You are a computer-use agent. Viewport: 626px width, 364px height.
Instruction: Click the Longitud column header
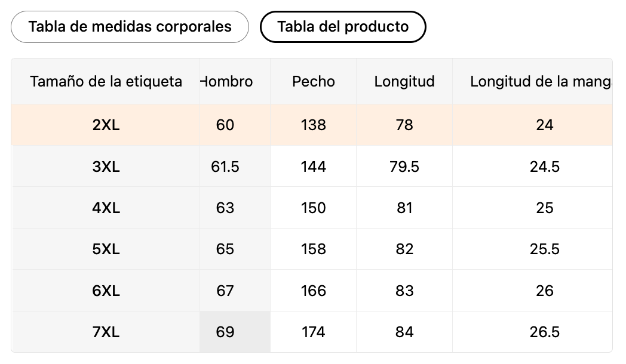click(404, 82)
